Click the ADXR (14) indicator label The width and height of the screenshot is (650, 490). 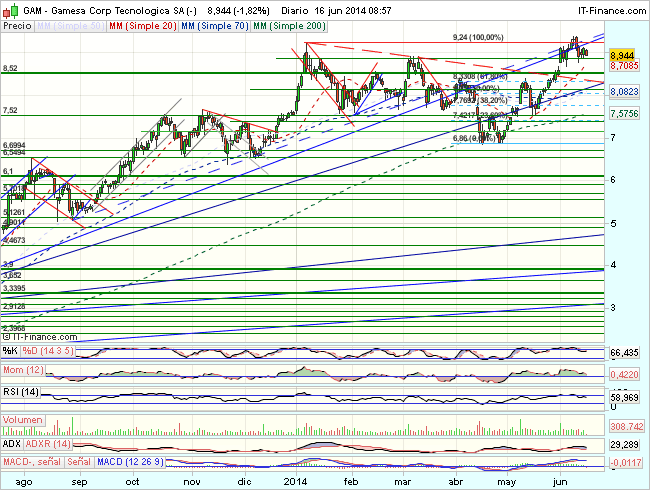coord(47,442)
